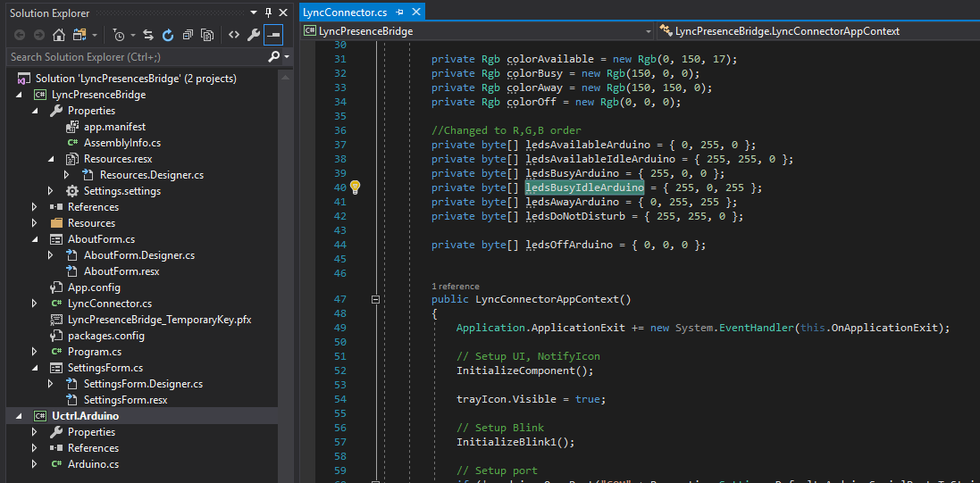Collapse the Uctrl.Arduino project node

[19, 416]
